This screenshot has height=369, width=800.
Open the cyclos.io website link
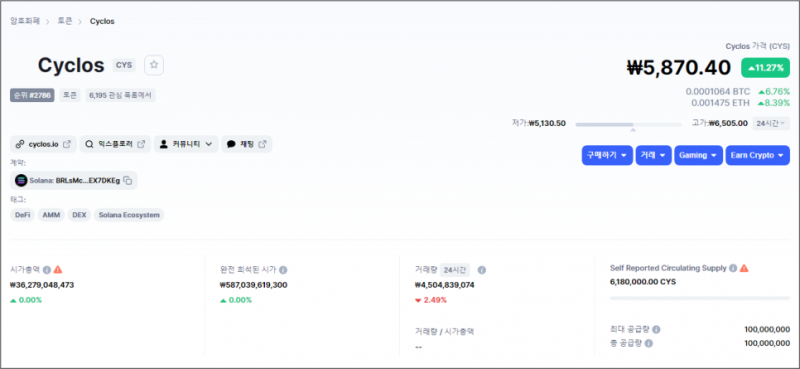click(x=43, y=144)
